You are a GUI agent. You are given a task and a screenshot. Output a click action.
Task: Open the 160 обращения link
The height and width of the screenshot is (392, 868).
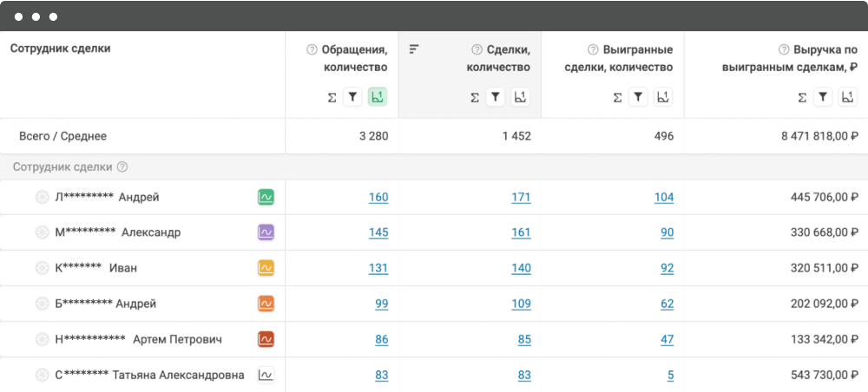click(x=378, y=197)
